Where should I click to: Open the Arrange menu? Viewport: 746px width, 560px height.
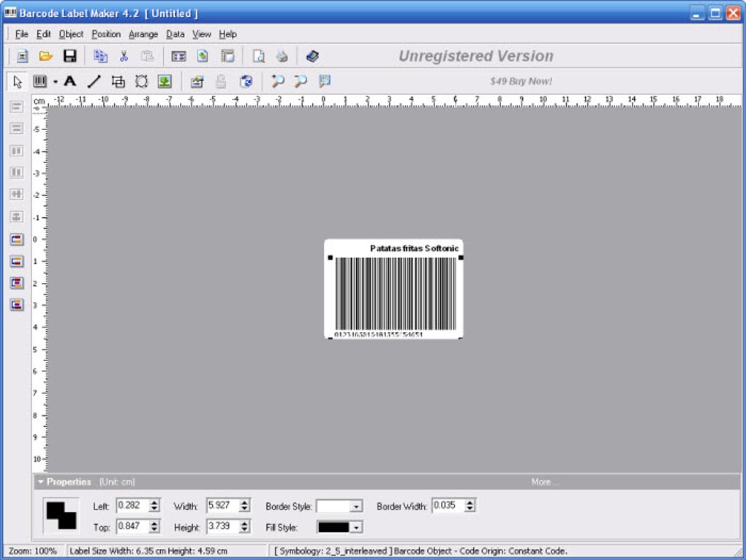(x=143, y=34)
